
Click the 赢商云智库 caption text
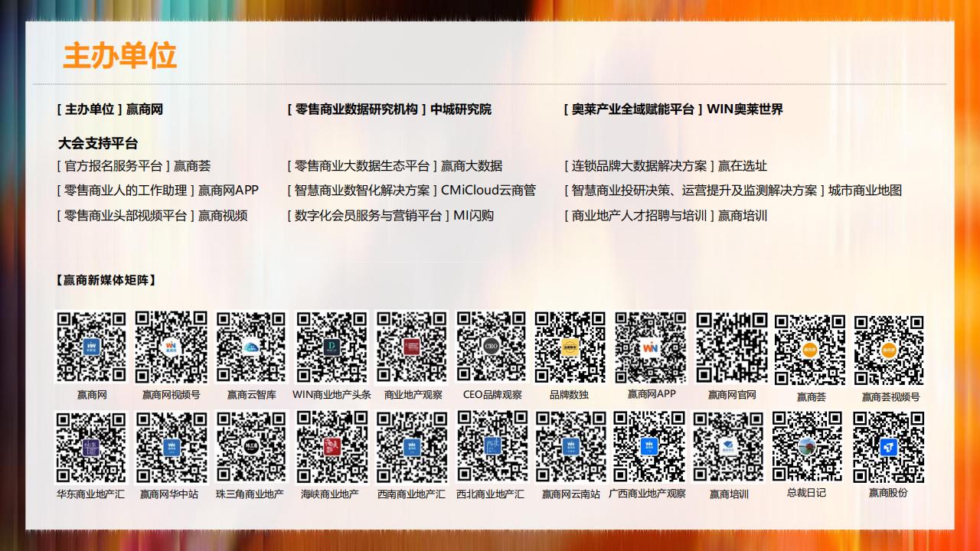[x=252, y=395]
